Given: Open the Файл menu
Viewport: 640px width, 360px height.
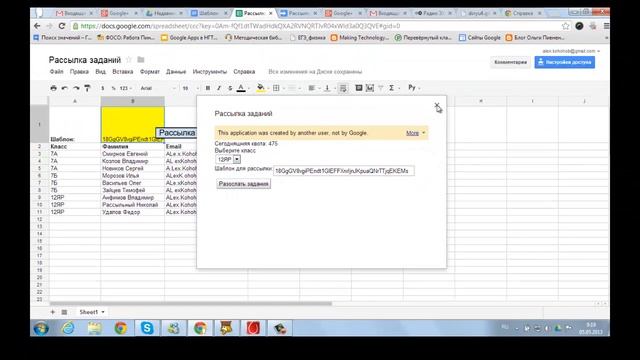Looking at the screenshot, I should point(57,71).
